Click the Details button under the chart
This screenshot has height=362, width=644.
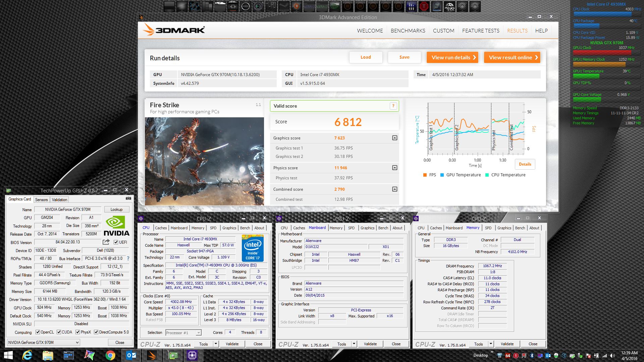[525, 164]
